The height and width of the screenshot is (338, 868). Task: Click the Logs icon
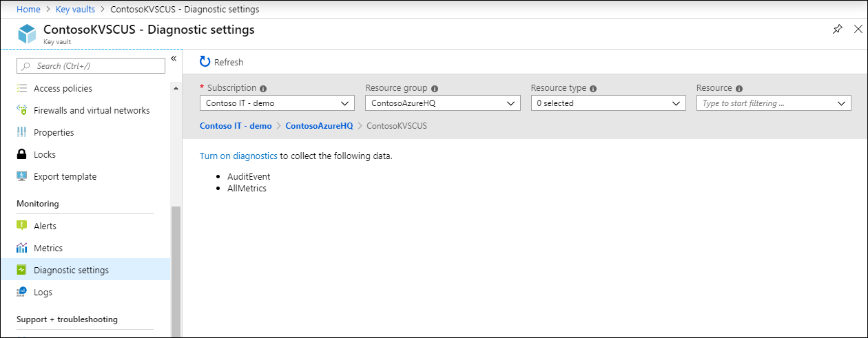tap(21, 292)
